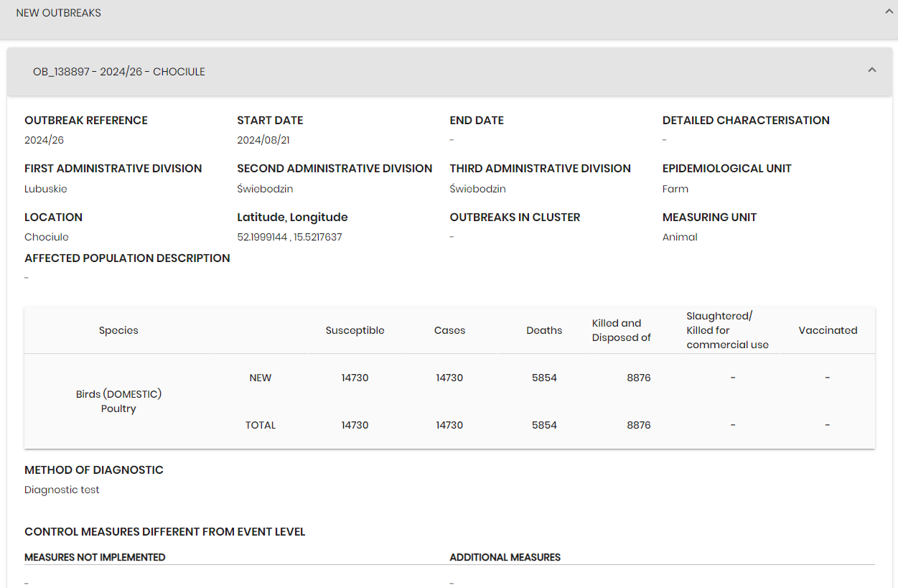This screenshot has height=588, width=898.
Task: Collapse the OB_138897 outbreak panel chevron
Action: [x=872, y=70]
